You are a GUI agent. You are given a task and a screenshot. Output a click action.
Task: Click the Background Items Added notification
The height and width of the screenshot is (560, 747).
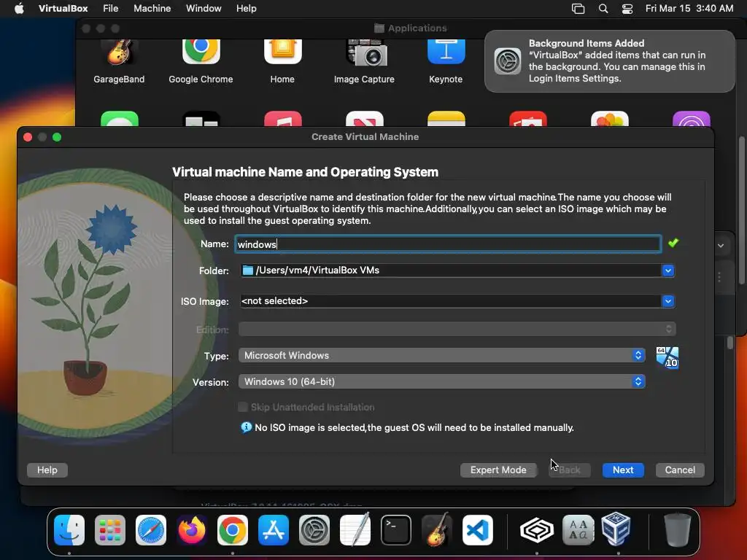click(x=610, y=61)
